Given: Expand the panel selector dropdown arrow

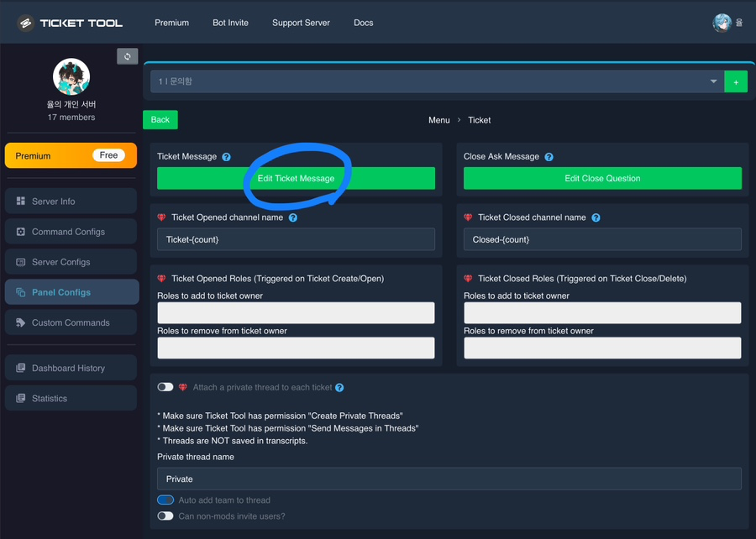Looking at the screenshot, I should pos(713,81).
